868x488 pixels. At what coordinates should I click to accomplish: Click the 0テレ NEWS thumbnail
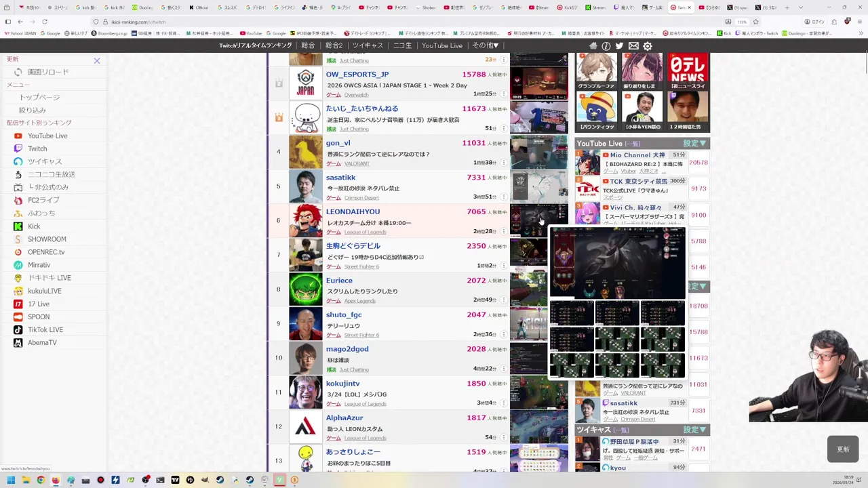(688, 70)
